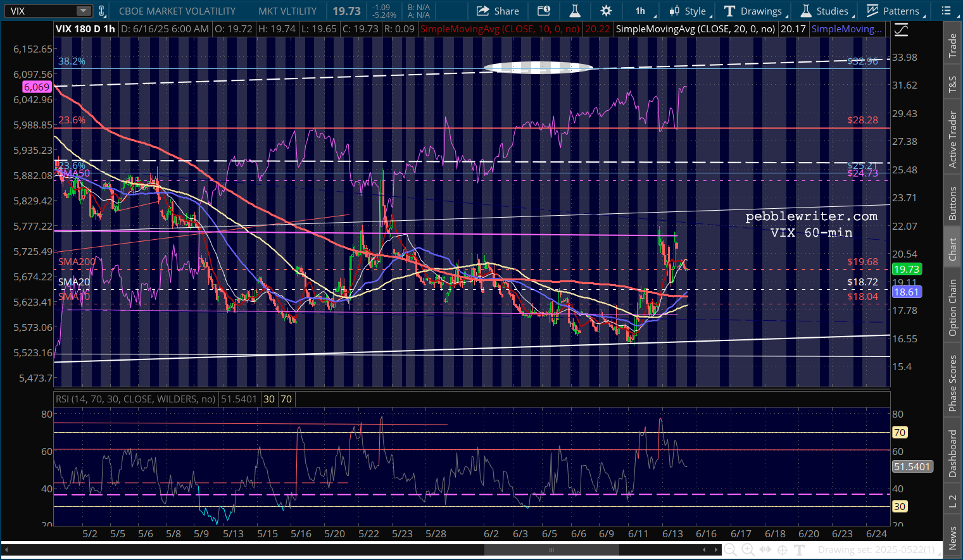
Task: Click the RSI study label header
Action: (x=135, y=399)
